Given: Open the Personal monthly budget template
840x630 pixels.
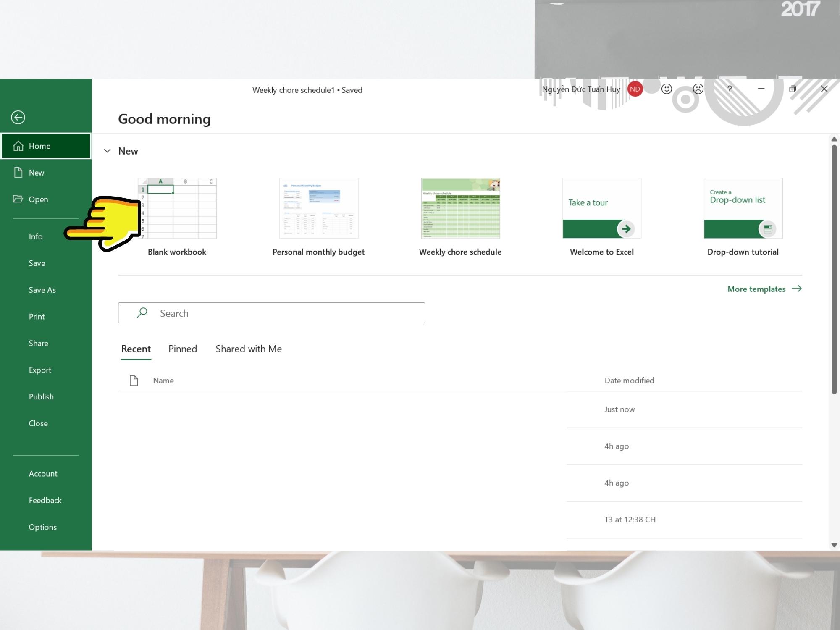Looking at the screenshot, I should click(x=319, y=208).
